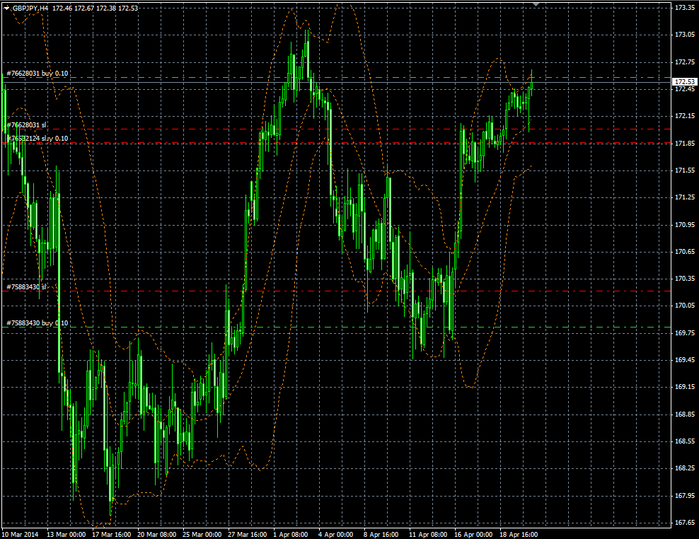Image resolution: width=699 pixels, height=539 pixels.
Task: Select the GBPJPY,H4 chart title text
Action: [30, 8]
